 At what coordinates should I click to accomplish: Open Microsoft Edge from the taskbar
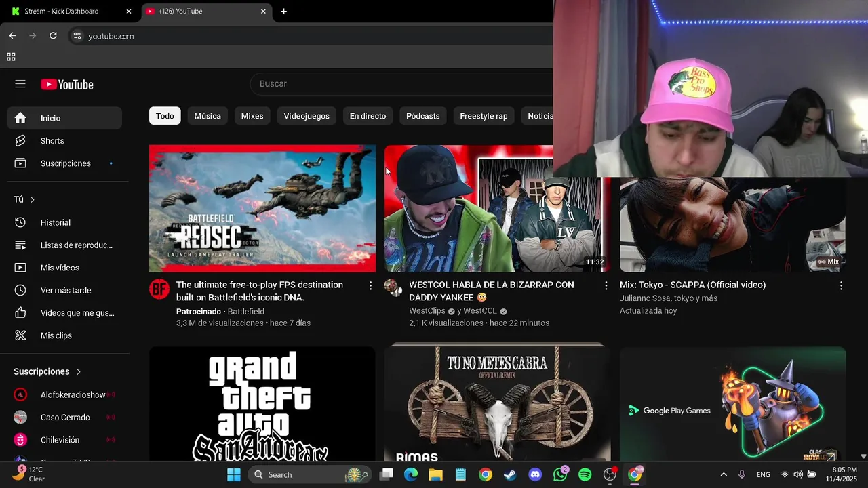coord(411,474)
